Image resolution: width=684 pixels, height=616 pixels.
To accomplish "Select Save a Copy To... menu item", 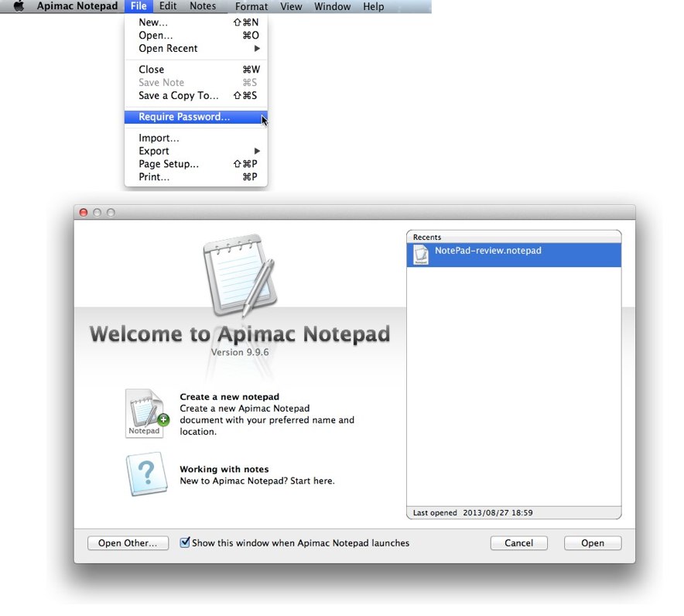I will tap(196, 95).
